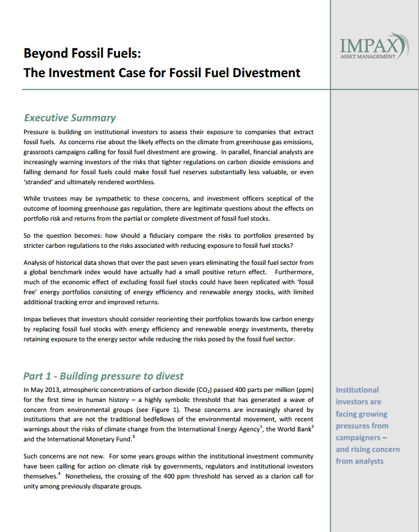
Task: Click the Impax Asset Management logo
Action: pyautogui.click(x=374, y=46)
